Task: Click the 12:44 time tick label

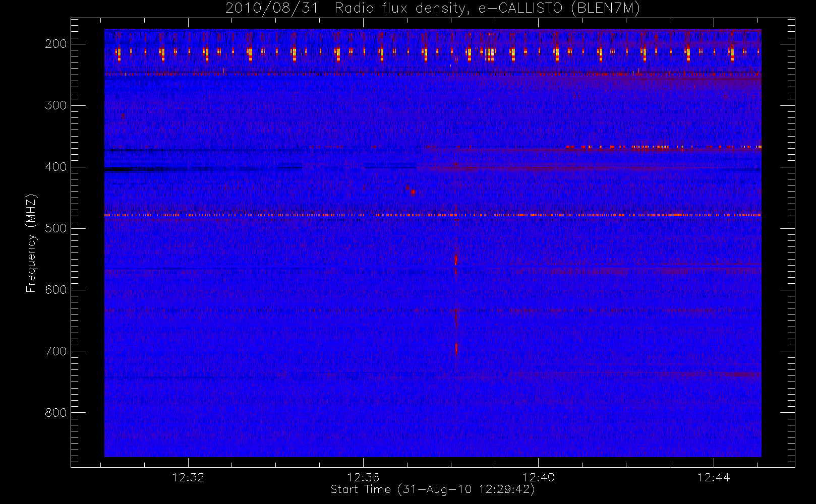Action: click(x=714, y=477)
